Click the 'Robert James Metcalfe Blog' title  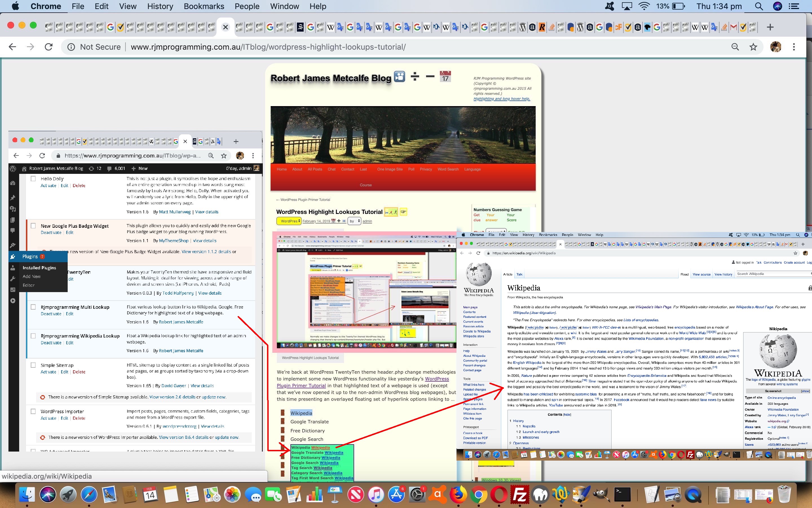point(331,78)
